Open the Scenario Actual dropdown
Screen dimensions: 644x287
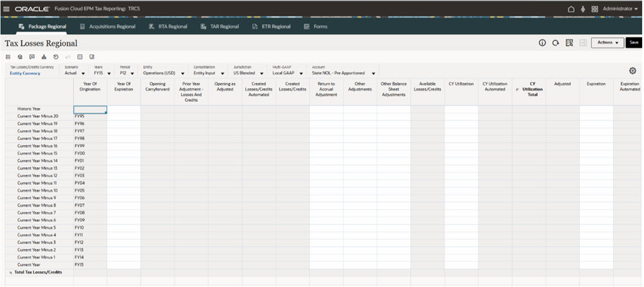click(75, 73)
